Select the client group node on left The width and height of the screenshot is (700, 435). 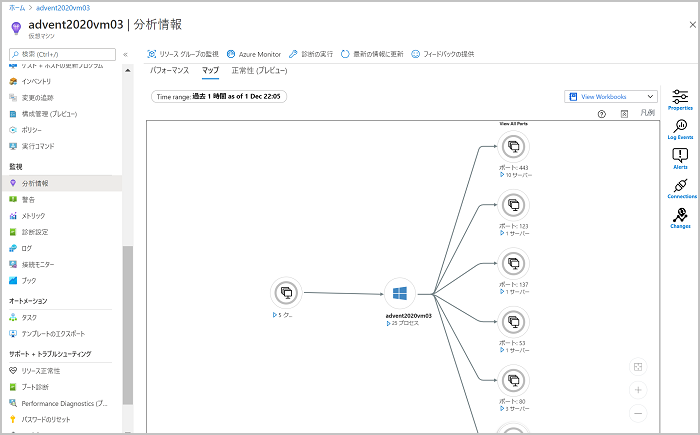286,293
